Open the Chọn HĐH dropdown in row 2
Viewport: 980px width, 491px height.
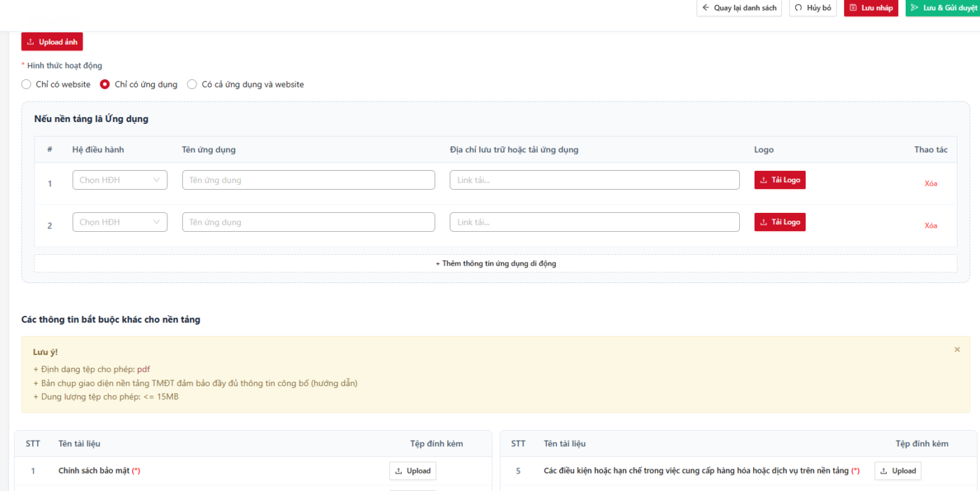(x=120, y=222)
